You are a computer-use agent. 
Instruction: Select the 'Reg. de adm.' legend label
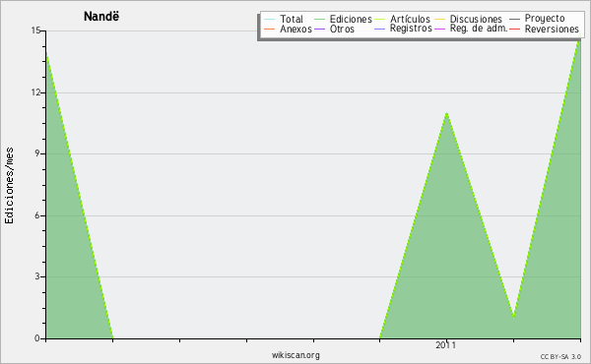tap(479, 29)
